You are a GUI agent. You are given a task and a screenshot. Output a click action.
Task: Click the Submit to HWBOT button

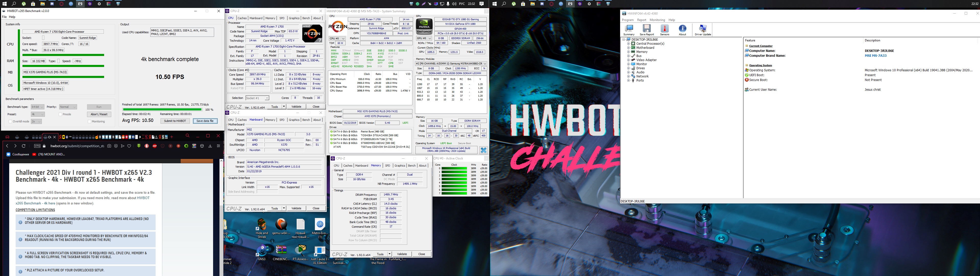tap(175, 121)
